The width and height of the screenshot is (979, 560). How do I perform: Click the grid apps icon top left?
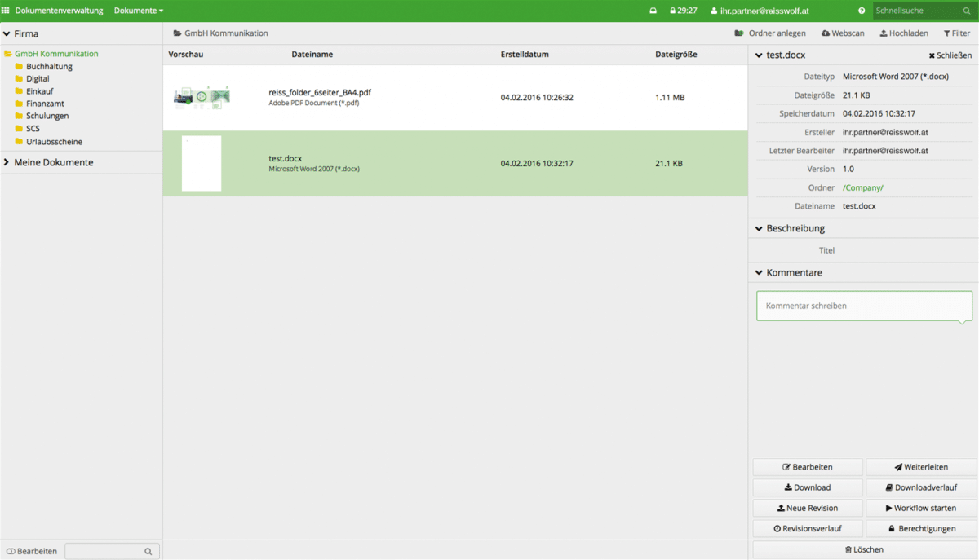click(x=6, y=11)
